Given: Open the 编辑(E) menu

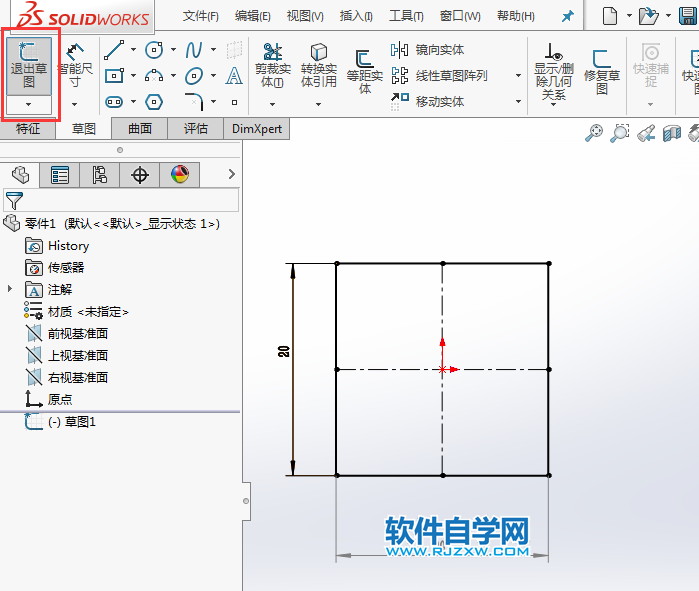Looking at the screenshot, I should pos(253,16).
